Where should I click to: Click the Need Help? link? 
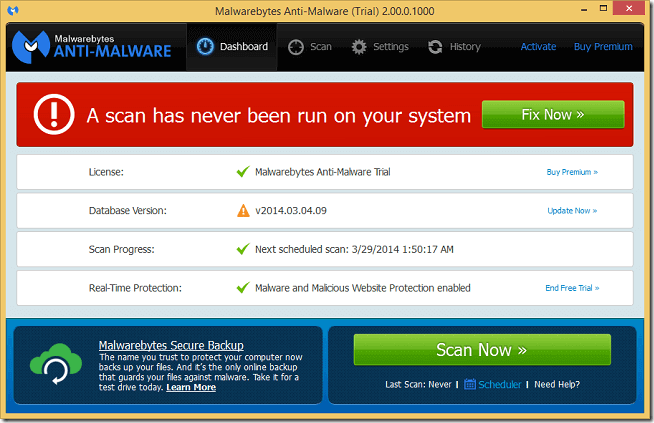tap(557, 384)
